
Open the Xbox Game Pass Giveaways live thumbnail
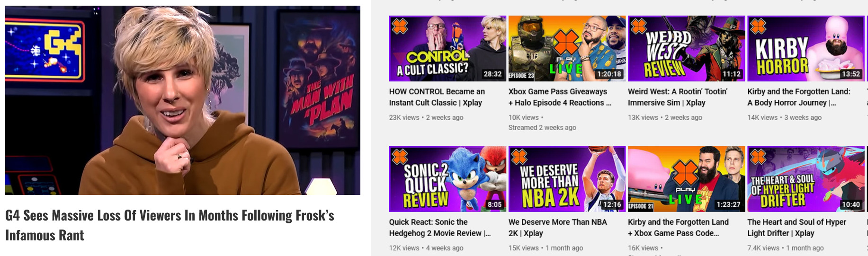(x=567, y=49)
